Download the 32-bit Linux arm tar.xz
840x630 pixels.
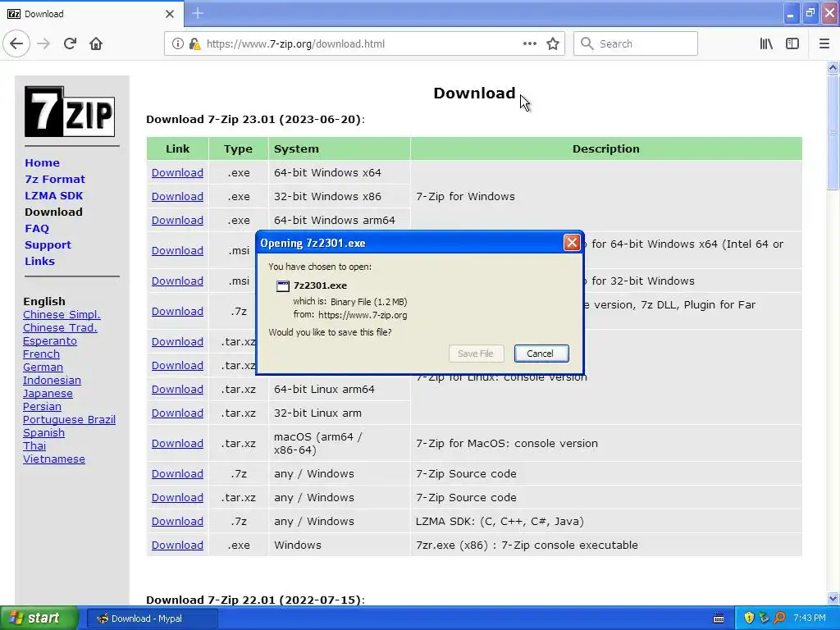(x=177, y=413)
